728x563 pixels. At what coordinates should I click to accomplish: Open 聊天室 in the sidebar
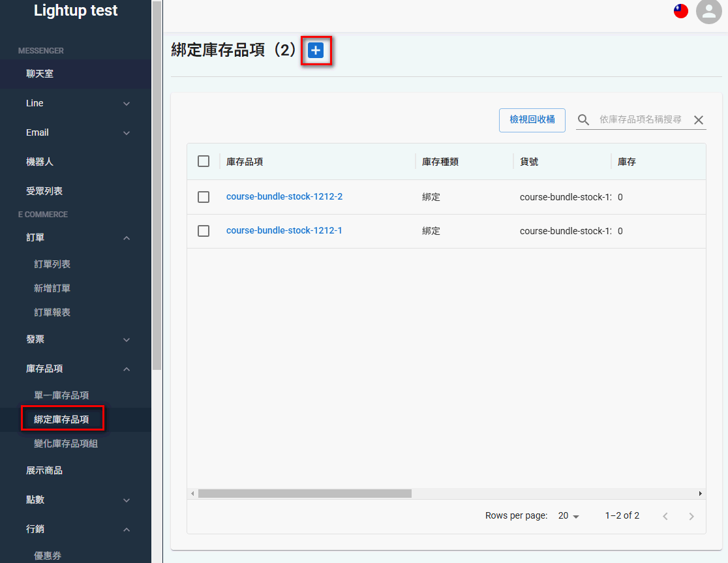pos(76,73)
